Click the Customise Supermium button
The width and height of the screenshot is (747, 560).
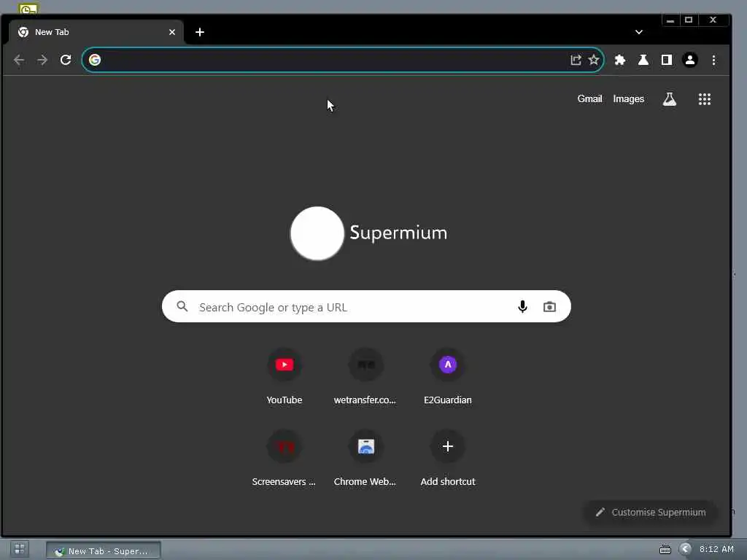click(x=651, y=513)
